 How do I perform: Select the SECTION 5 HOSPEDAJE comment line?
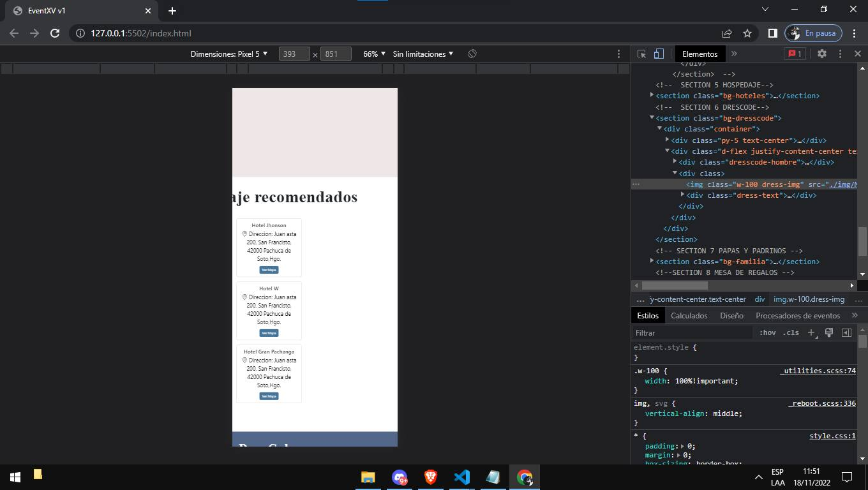click(714, 85)
